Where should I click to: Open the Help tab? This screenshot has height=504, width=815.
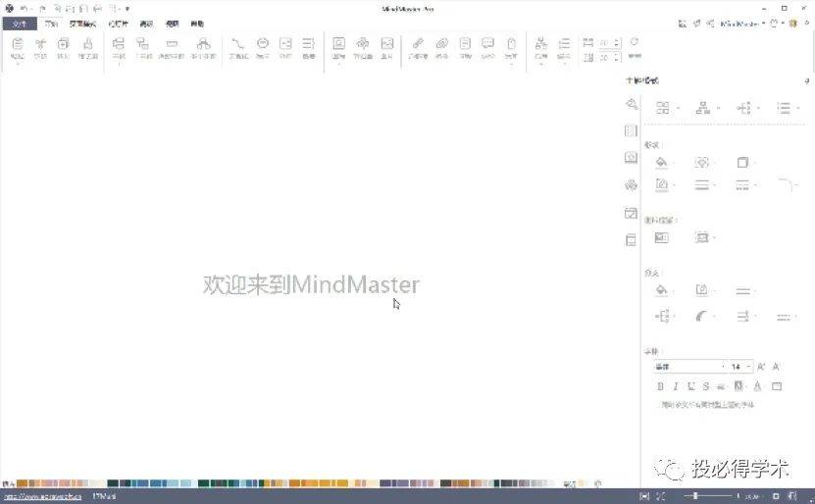[197, 24]
